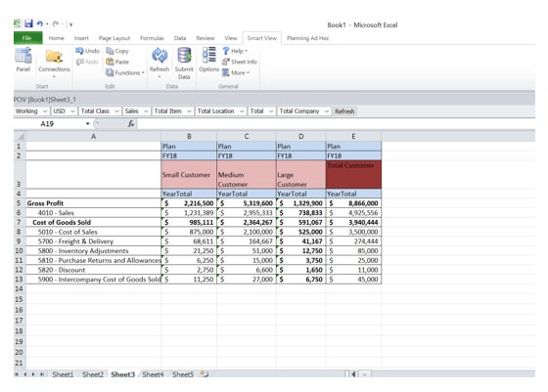Screen dimensions: 548x392
Task: Select the dark red Total Customer cell
Action: (x=353, y=175)
